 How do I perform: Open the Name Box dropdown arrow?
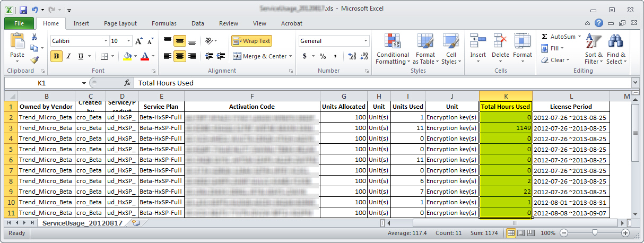[84, 83]
